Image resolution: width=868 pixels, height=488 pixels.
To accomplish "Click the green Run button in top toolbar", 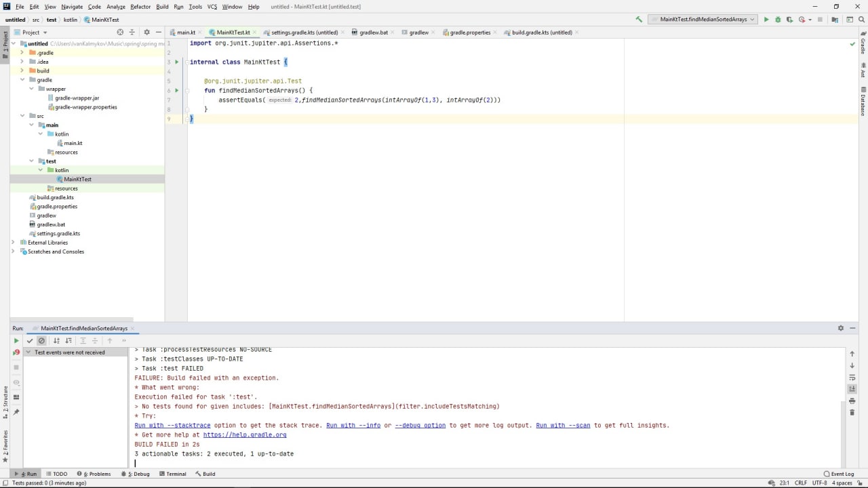I will tap(766, 20).
